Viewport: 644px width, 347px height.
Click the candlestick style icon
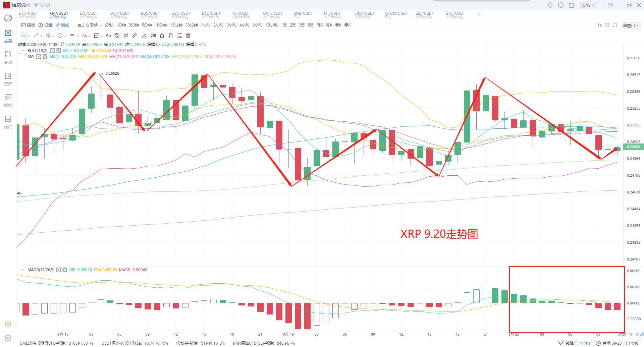coord(153,36)
